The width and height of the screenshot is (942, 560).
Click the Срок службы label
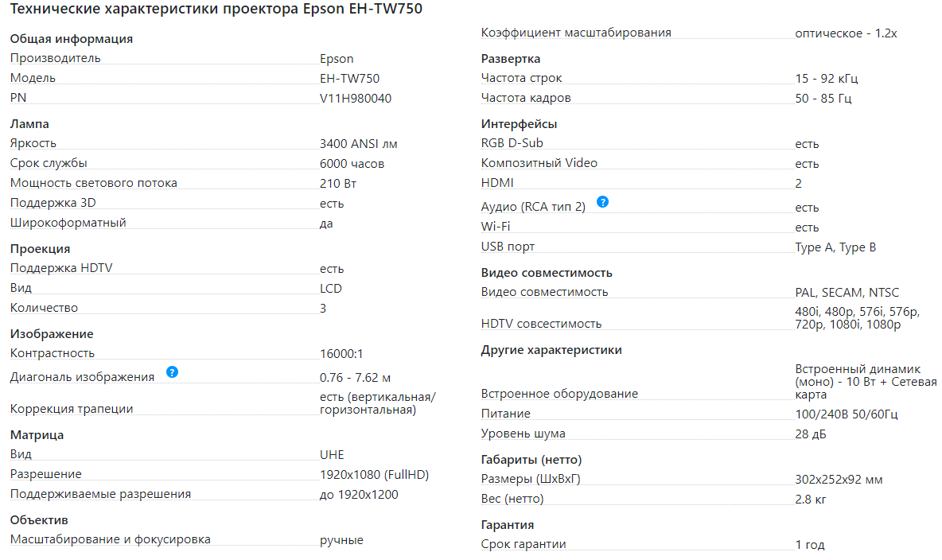pyautogui.click(x=49, y=164)
